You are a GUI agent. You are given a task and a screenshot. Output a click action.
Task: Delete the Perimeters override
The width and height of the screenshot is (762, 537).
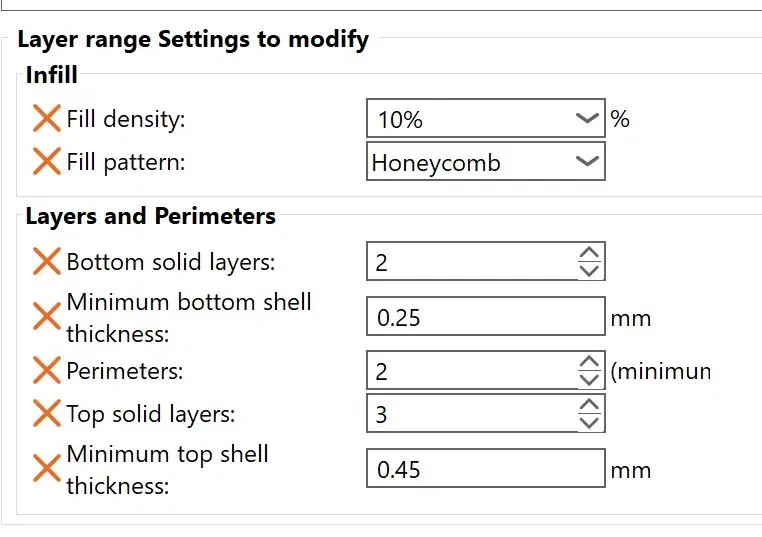(46, 371)
